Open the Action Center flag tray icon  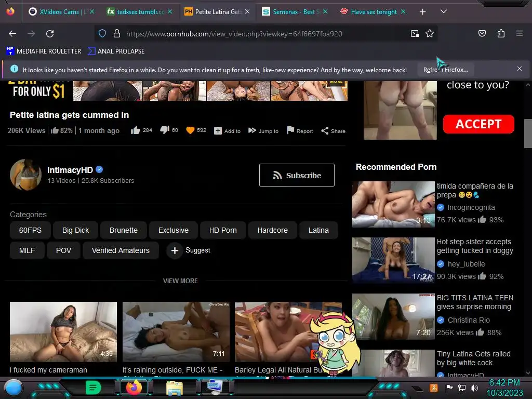(x=449, y=388)
